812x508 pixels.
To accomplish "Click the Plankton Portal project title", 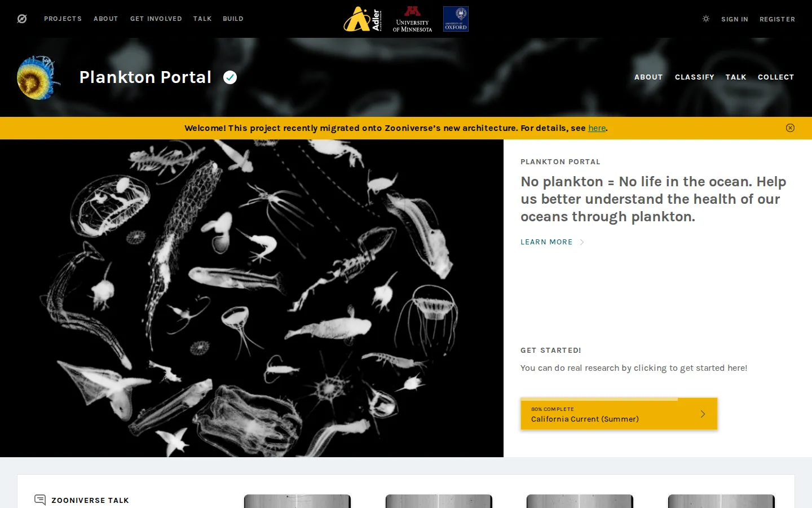I will tap(145, 77).
